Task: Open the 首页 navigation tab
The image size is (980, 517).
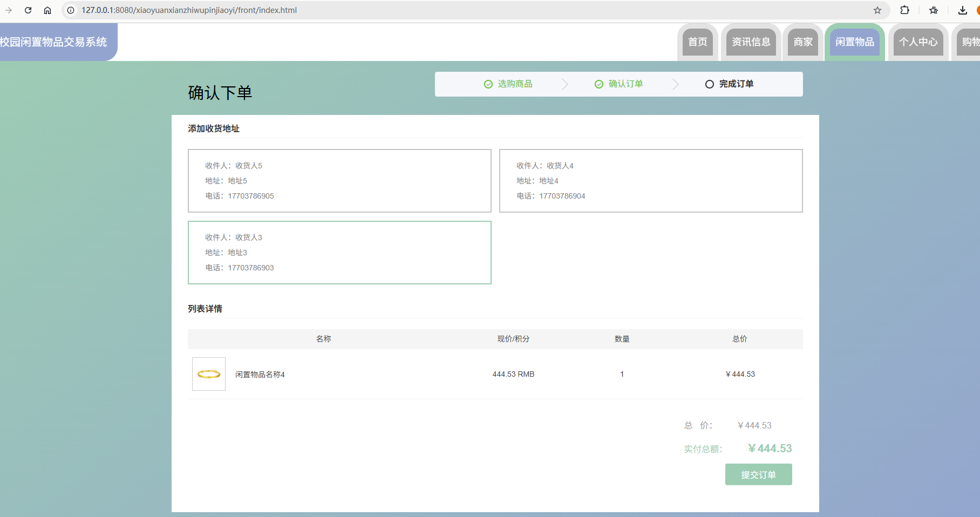Action: 697,42
